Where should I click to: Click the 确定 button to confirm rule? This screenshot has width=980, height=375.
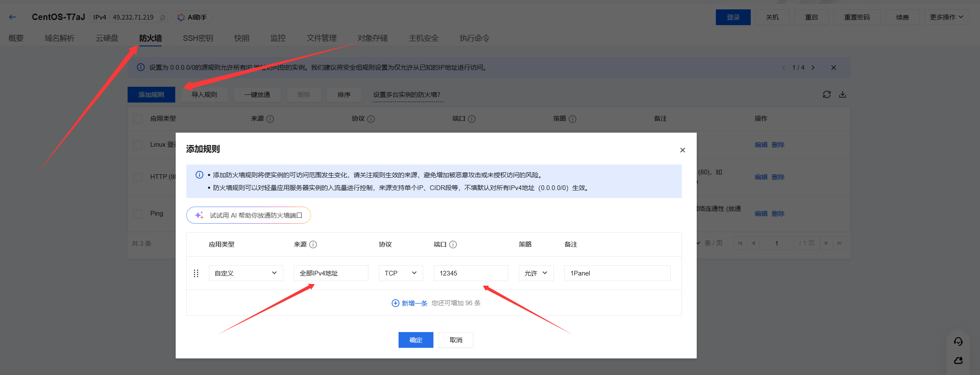coord(416,340)
